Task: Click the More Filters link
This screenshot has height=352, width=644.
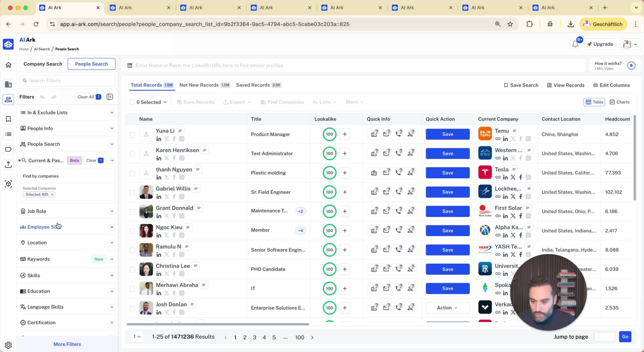Action: click(67, 344)
